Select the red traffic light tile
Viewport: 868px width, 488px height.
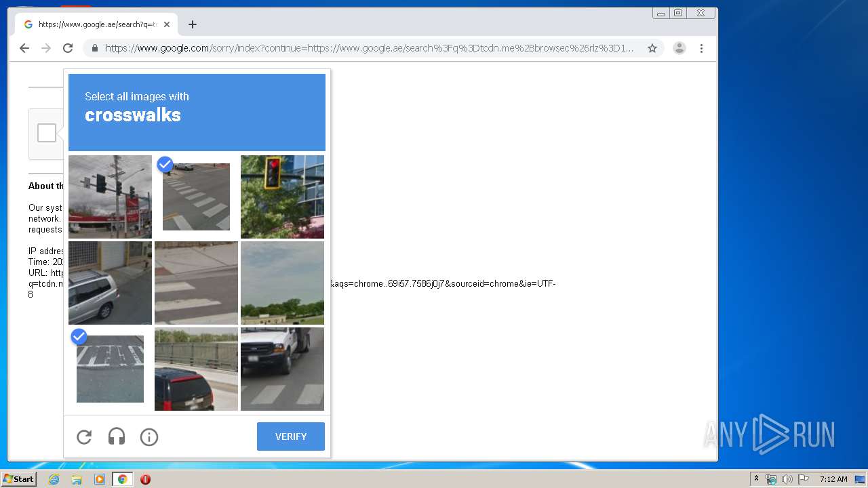click(x=282, y=197)
